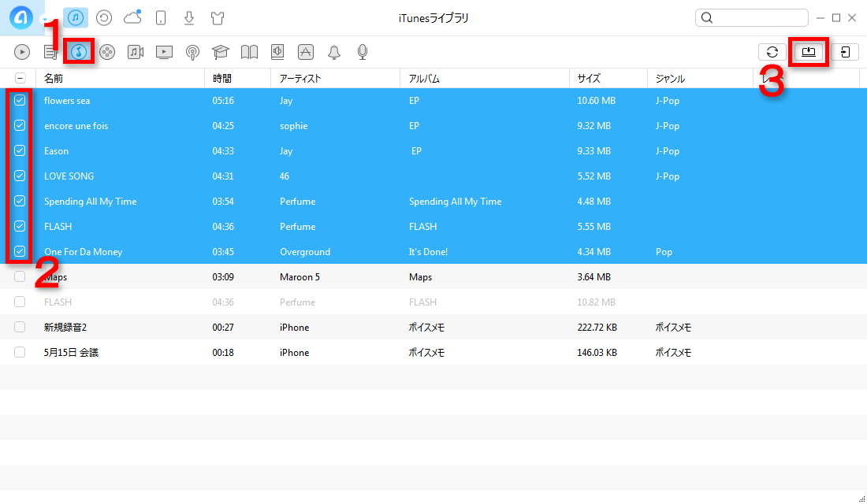Switch to the apps icon
Viewport: 867px width, 504px height.
coord(306,52)
